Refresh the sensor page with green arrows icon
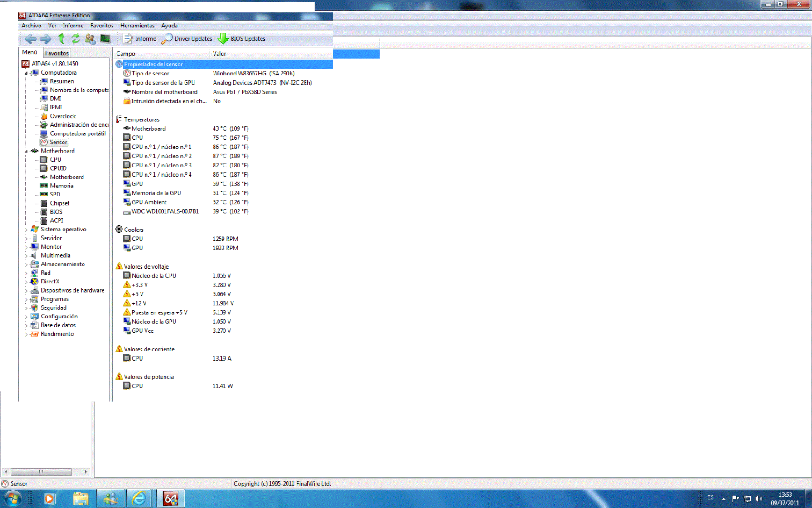Image resolution: width=812 pixels, height=508 pixels. [x=76, y=39]
